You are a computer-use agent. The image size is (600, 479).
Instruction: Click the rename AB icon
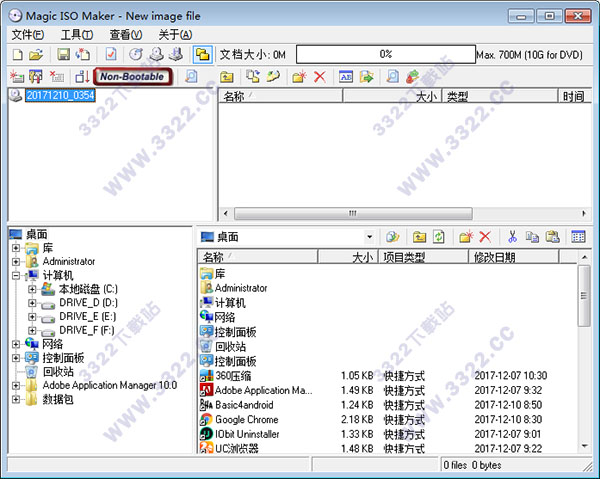[346, 77]
